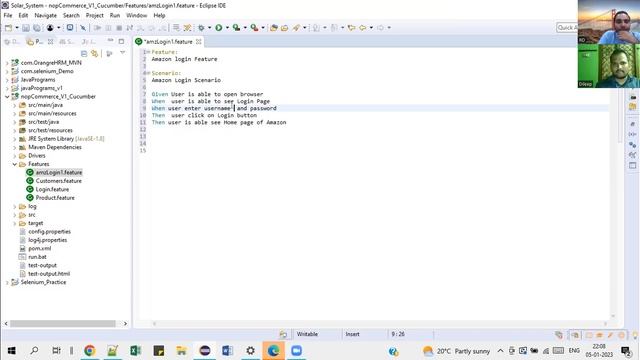640x360 pixels.
Task: Click the green Run toolbar button
Action: click(219, 28)
